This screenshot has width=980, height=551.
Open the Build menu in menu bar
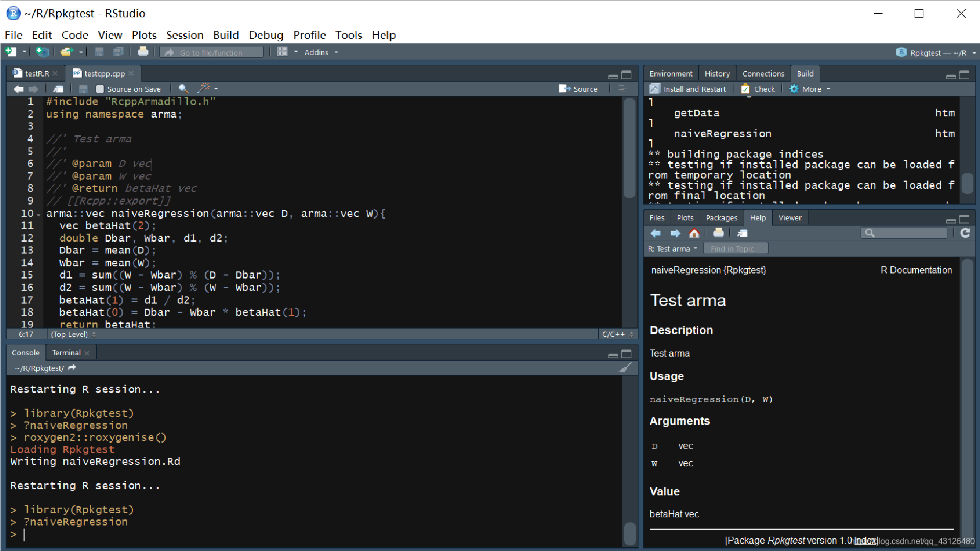226,35
